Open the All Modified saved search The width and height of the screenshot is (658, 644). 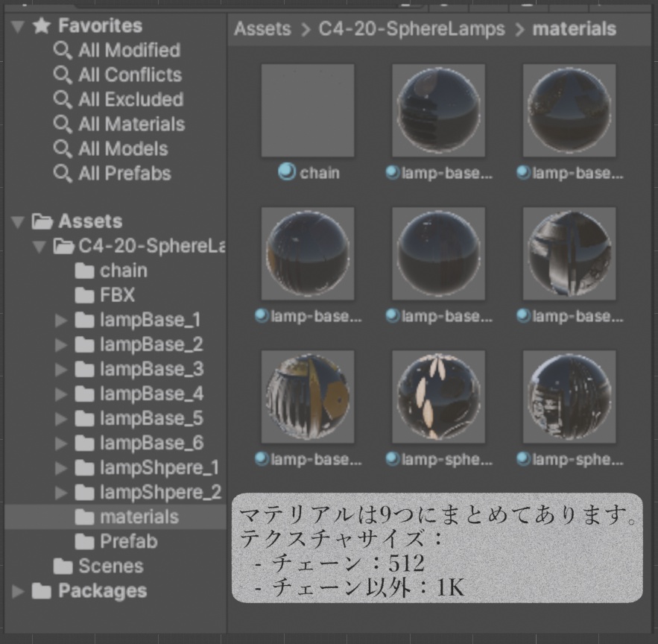point(129,51)
